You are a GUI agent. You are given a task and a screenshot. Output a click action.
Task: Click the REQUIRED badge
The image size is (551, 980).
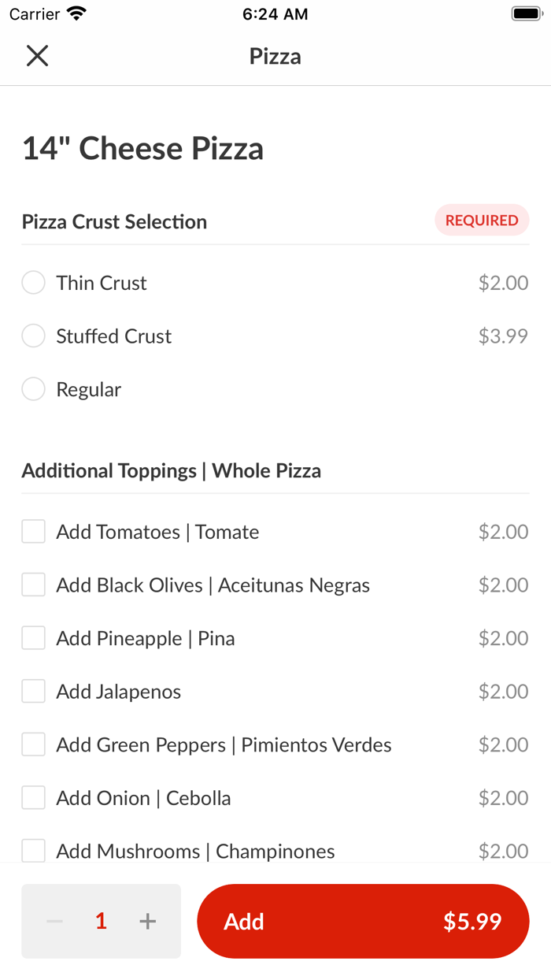pyautogui.click(x=482, y=221)
